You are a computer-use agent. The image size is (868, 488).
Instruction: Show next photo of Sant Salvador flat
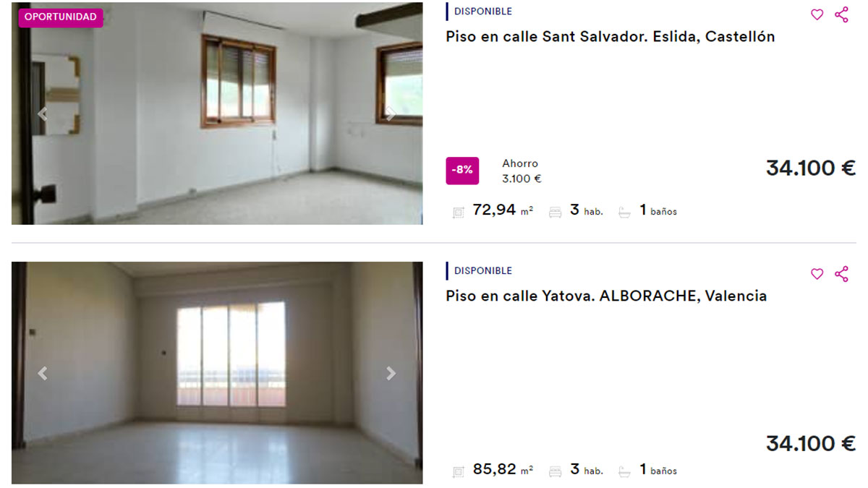coord(391,114)
